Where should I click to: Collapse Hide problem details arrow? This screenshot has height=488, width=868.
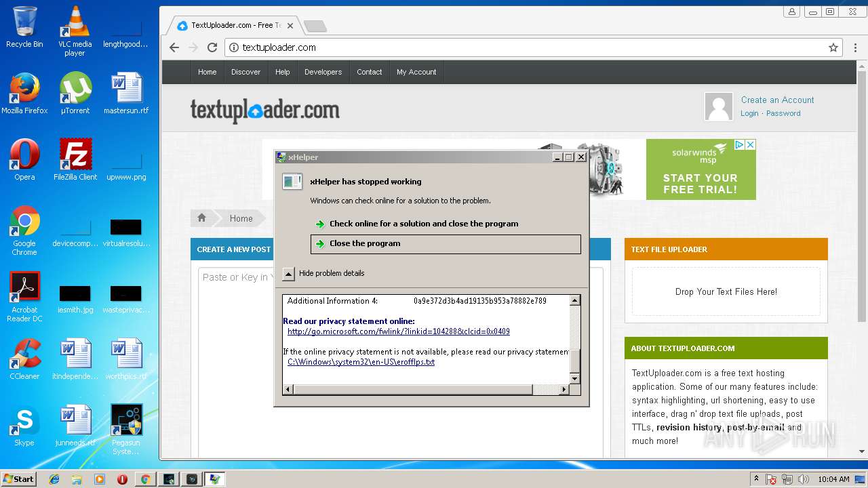(x=288, y=273)
